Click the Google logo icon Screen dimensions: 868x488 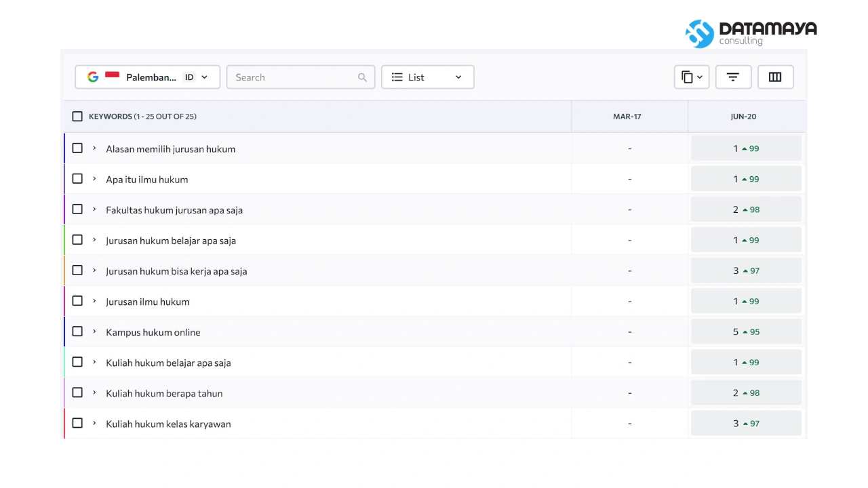93,77
